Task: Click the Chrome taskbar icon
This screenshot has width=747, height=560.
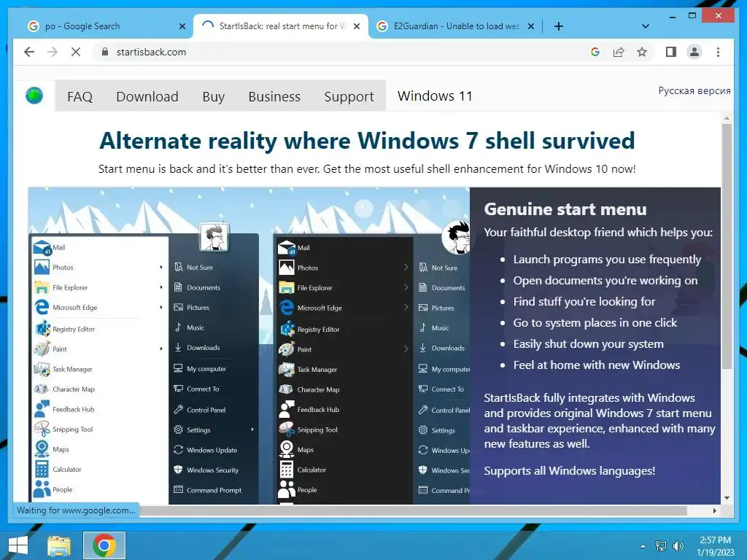Action: 104,545
